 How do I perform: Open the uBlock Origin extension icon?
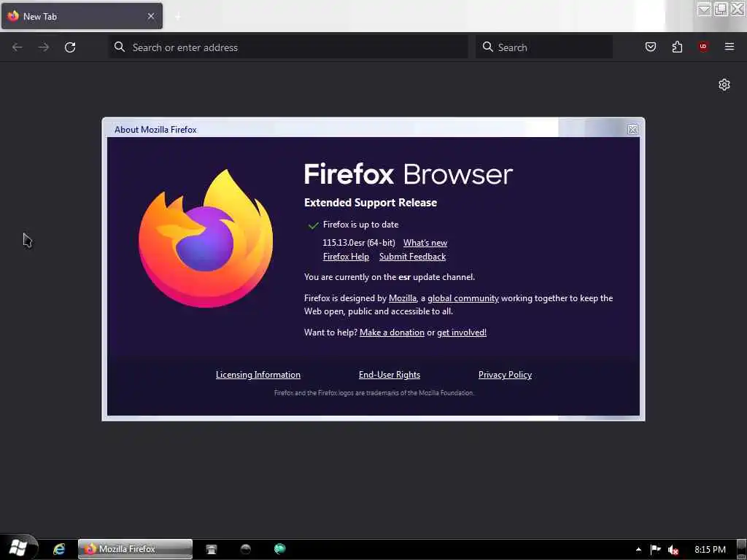pyautogui.click(x=703, y=47)
